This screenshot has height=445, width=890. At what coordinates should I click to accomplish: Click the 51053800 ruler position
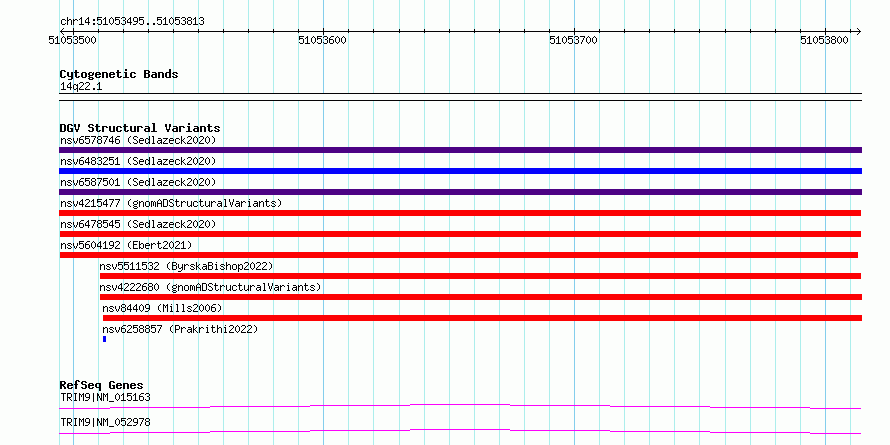pyautogui.click(x=824, y=40)
